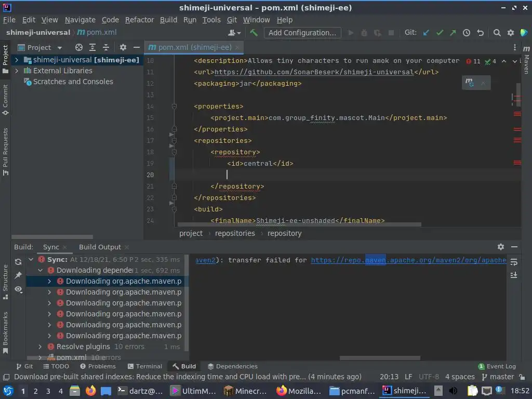Screen dimensions: 532x399
Task: Click scroll to end icon in build output
Action: [x=514, y=275]
